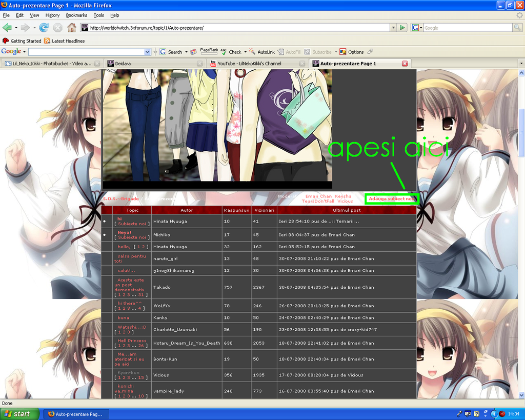Click the Firefox Google search box
Image resolution: width=525 pixels, height=420 pixels.
coord(468,28)
